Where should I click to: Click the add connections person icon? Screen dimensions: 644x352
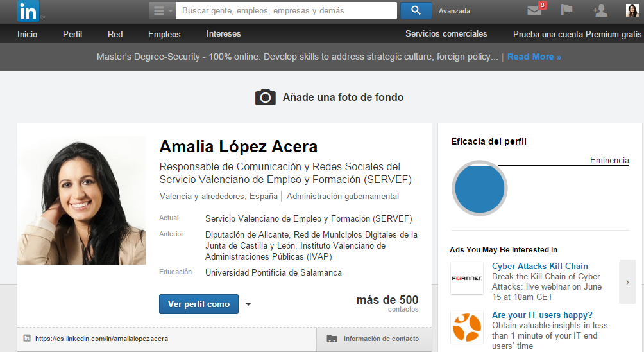(x=600, y=10)
